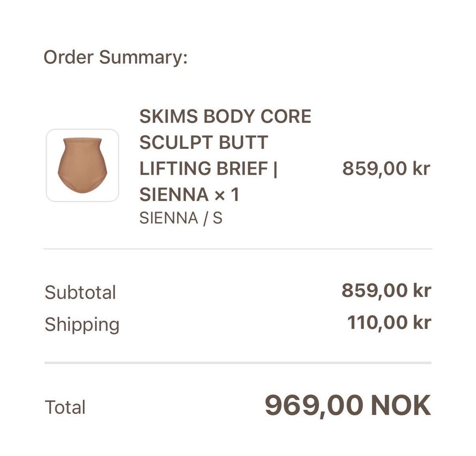Open the sienna brief product thumbnail
The height and width of the screenshot is (456, 476).
pos(82,165)
